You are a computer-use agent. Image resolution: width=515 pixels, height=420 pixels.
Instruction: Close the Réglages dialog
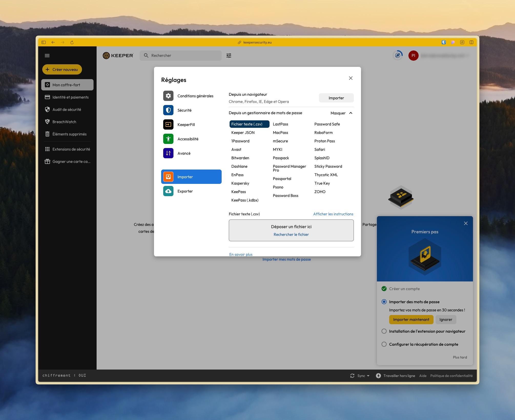pos(351,78)
